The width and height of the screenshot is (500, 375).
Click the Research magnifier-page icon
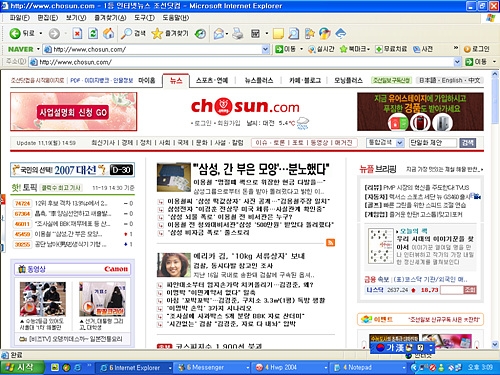point(293,33)
